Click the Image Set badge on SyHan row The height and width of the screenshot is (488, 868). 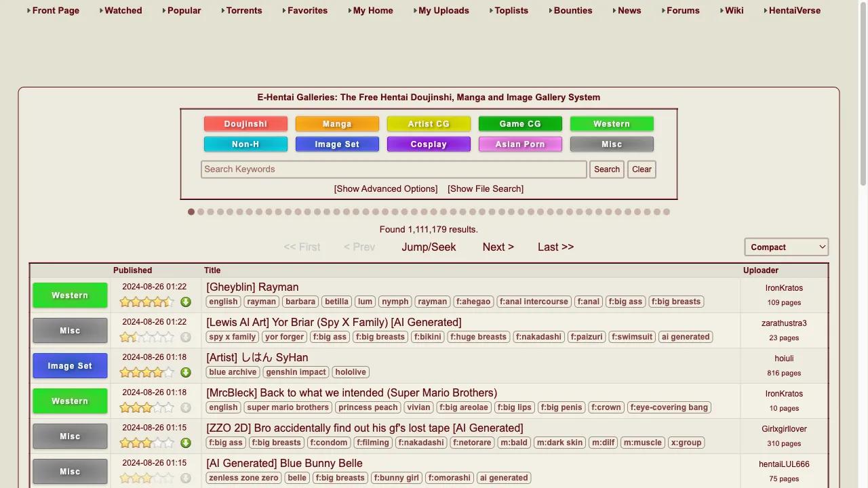pyautogui.click(x=70, y=366)
